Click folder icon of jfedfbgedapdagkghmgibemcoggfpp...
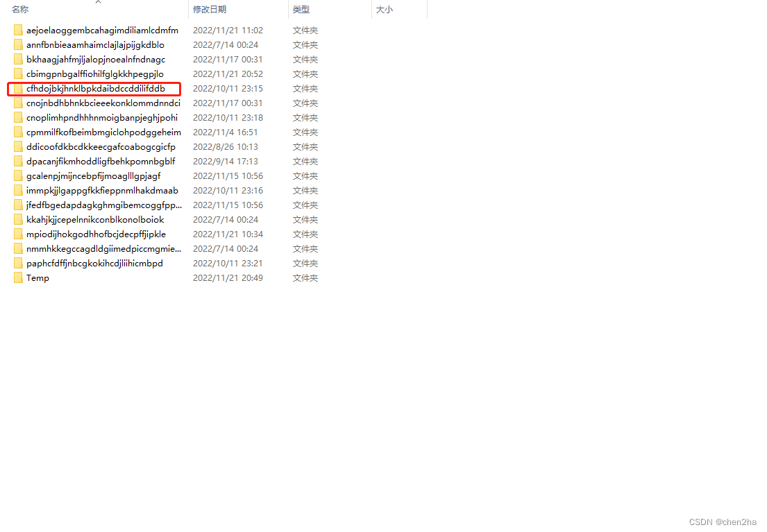 pos(18,205)
